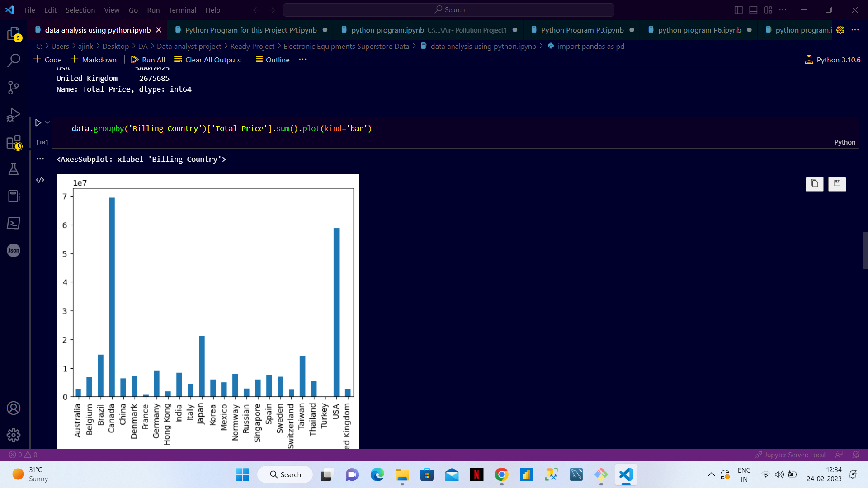Open the Source Control view
This screenshot has width=868, height=488.
pos(14,88)
